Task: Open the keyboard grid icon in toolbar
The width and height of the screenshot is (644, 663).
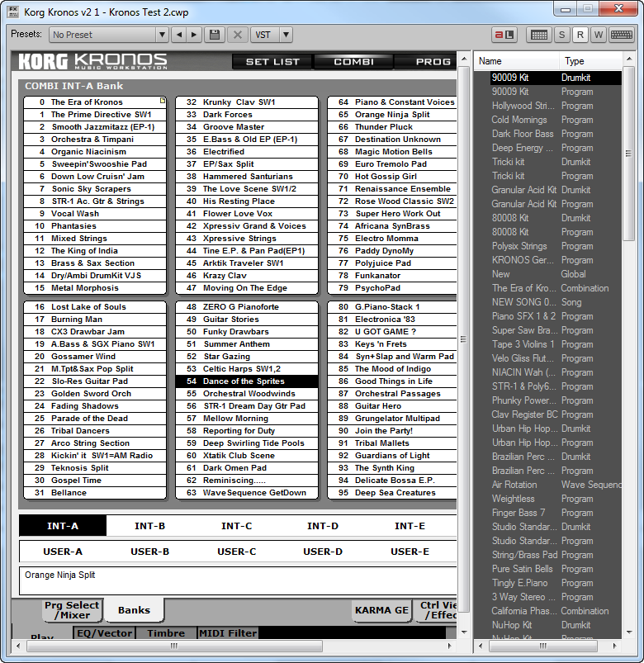Action: click(x=538, y=35)
